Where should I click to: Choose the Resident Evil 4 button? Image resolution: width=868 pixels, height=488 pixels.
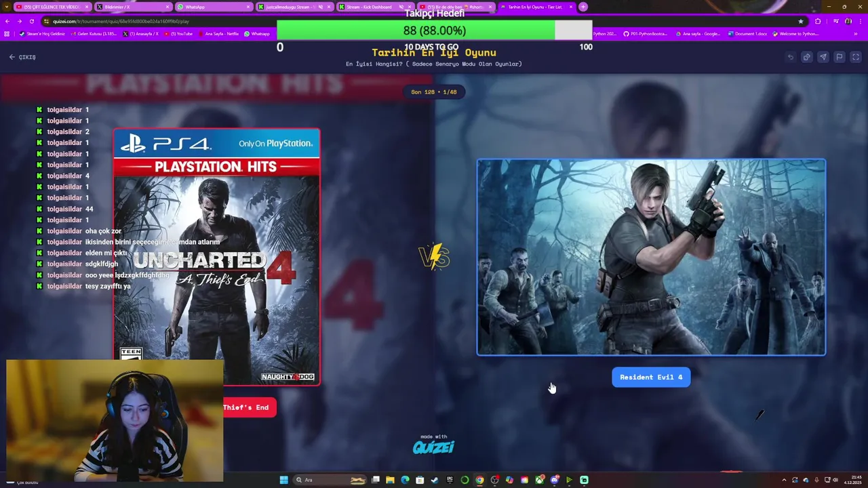pyautogui.click(x=651, y=377)
